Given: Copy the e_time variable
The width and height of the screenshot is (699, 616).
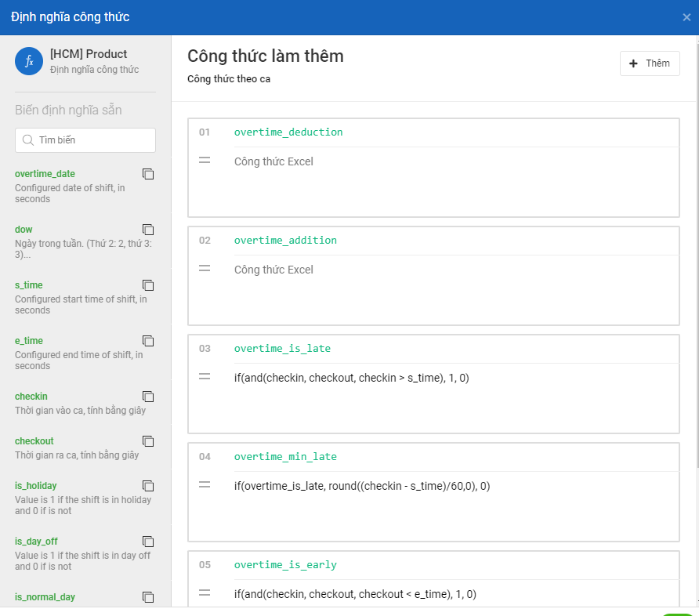Looking at the screenshot, I should pyautogui.click(x=148, y=341).
